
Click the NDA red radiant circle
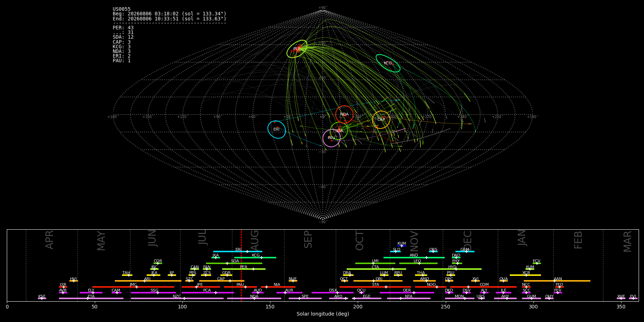tap(344, 114)
